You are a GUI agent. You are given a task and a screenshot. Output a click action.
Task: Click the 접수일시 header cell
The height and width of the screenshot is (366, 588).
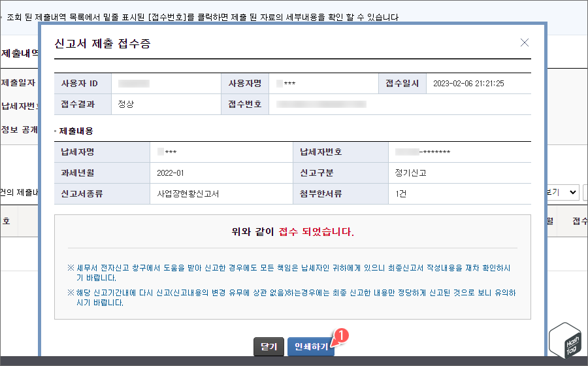(402, 84)
